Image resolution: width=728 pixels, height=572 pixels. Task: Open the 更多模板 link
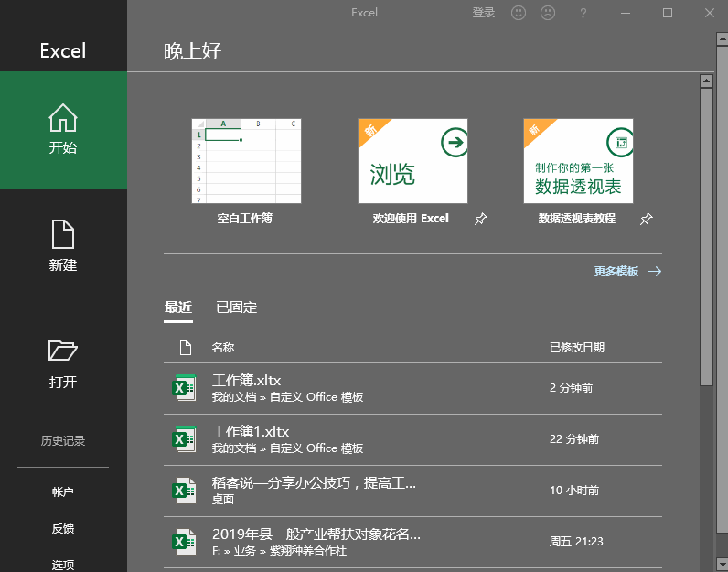coord(616,272)
